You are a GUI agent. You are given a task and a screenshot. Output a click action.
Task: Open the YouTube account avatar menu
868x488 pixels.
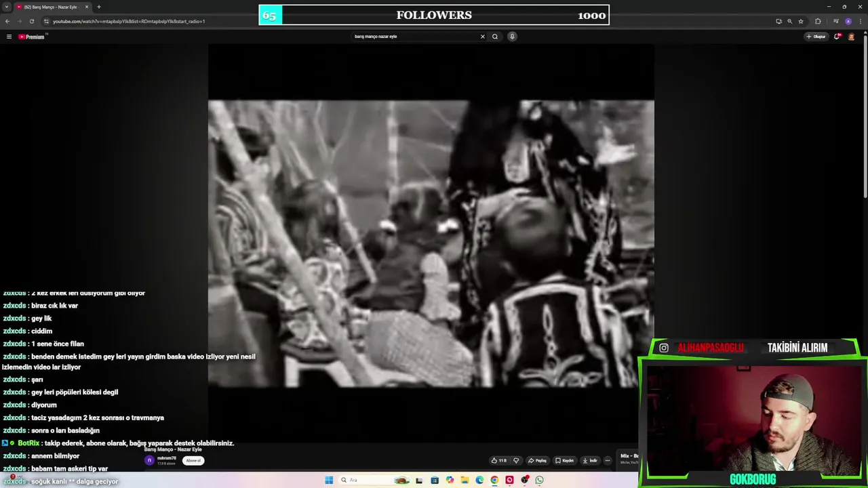point(851,37)
